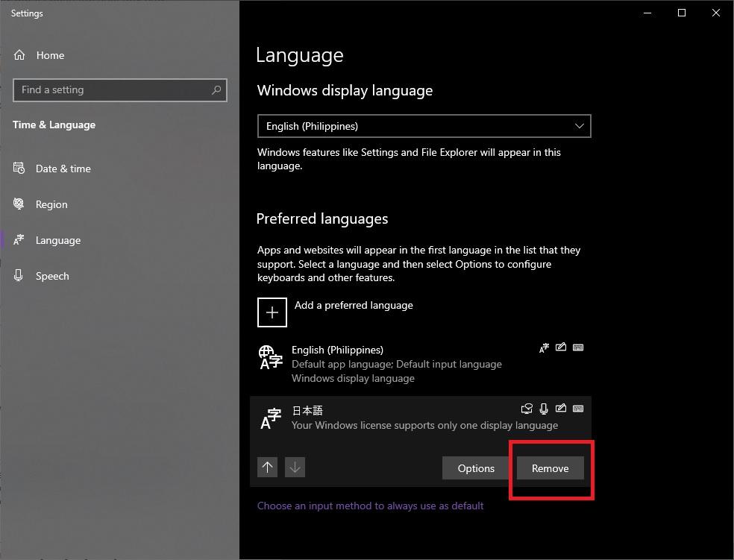734x560 pixels.
Task: Click English display language feature icon
Action: tap(544, 347)
